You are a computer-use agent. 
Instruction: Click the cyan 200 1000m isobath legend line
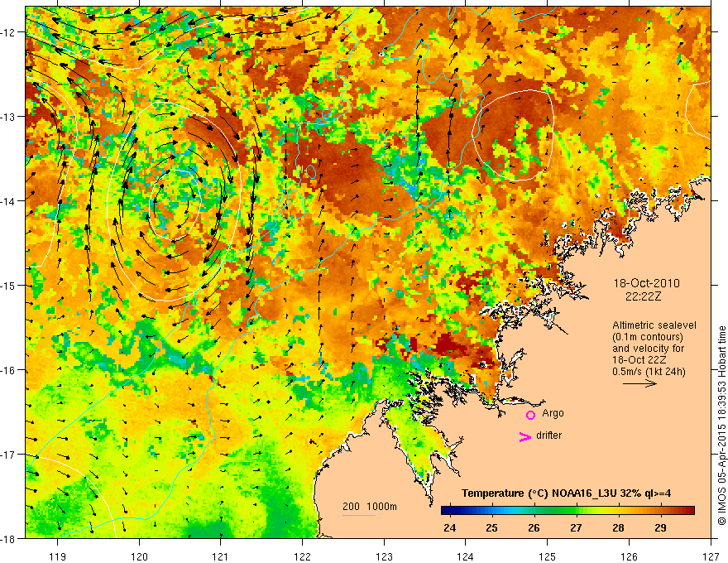point(359,515)
